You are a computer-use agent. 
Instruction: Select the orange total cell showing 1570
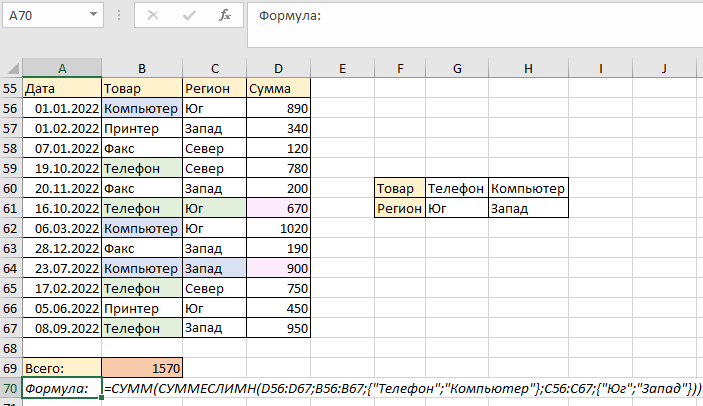coord(141,368)
